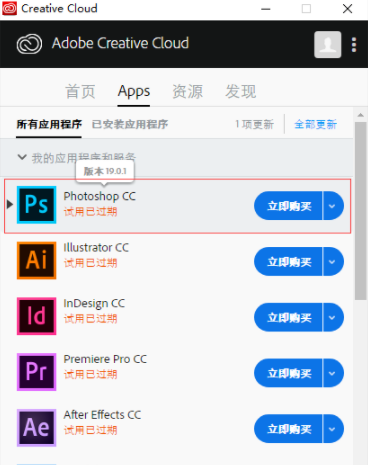Image resolution: width=368 pixels, height=465 pixels.
Task: Close the Creative Cloud window
Action: point(347,9)
